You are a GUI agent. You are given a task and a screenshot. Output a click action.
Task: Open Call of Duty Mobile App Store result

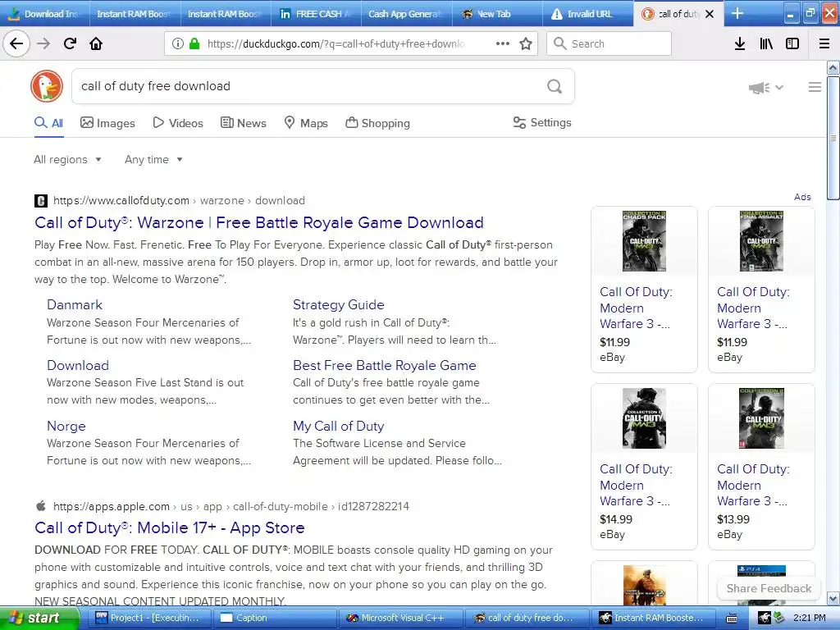coord(169,527)
